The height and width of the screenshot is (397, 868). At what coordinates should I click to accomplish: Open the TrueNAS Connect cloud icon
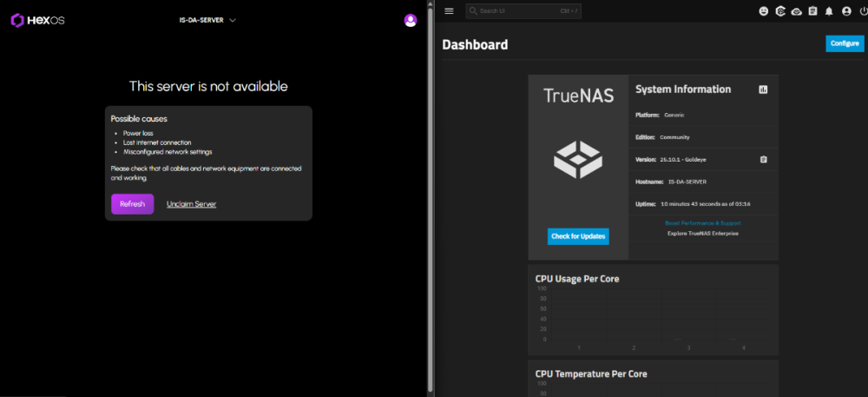(x=797, y=11)
